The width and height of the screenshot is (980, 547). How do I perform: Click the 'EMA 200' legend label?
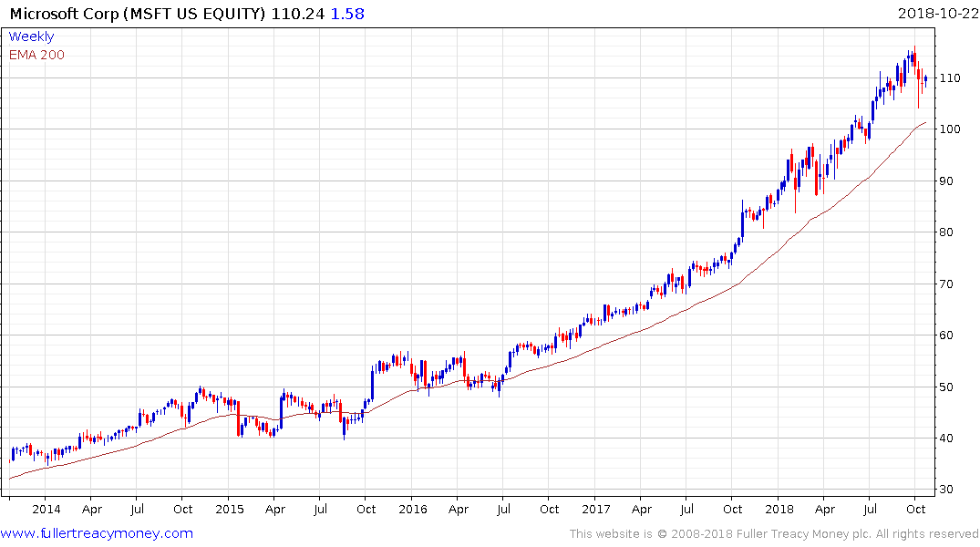pos(36,55)
